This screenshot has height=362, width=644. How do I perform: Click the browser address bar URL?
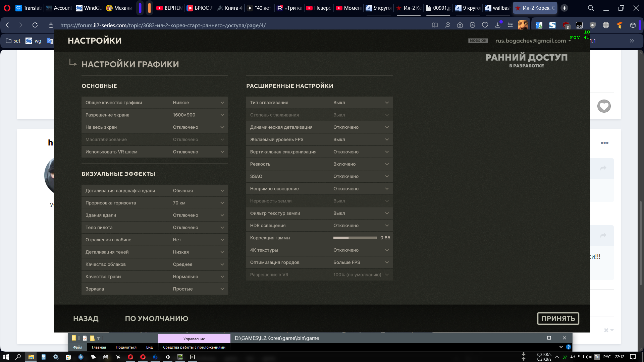pyautogui.click(x=163, y=25)
